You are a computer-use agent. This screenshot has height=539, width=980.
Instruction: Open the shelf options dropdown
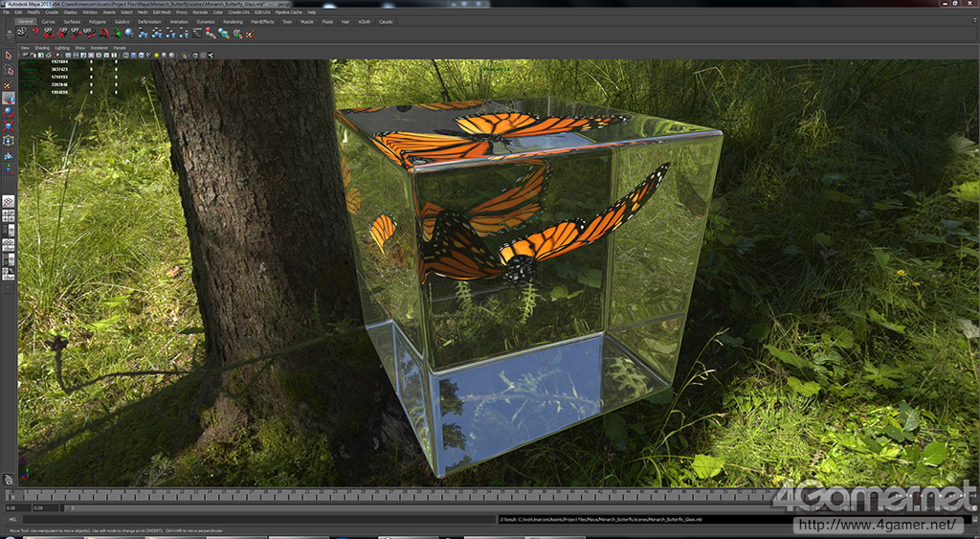coord(10,38)
